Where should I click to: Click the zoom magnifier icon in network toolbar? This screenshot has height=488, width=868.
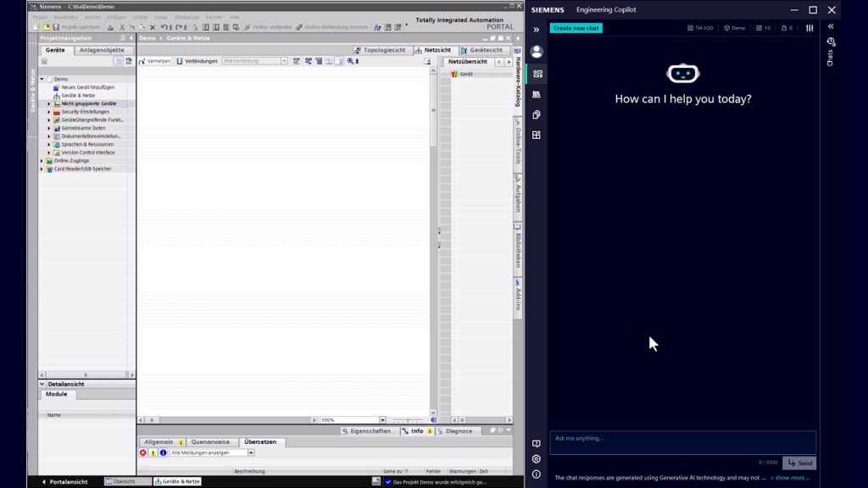(x=350, y=61)
